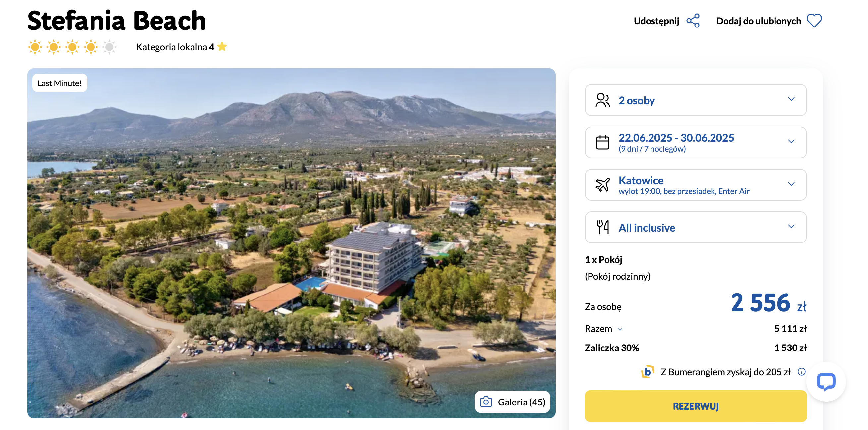Click the persons icon beside 2 osoby
868x430 pixels.
pyautogui.click(x=602, y=100)
